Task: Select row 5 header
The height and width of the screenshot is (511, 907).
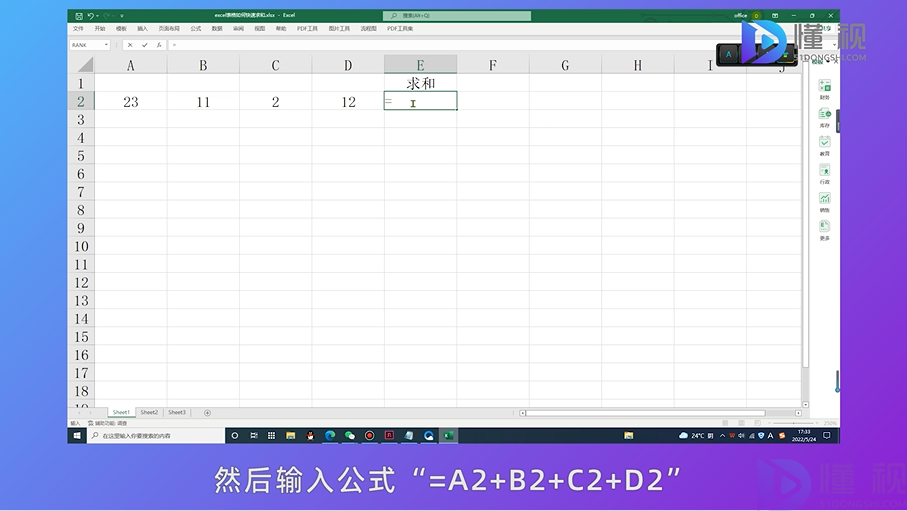Action: [x=81, y=156]
